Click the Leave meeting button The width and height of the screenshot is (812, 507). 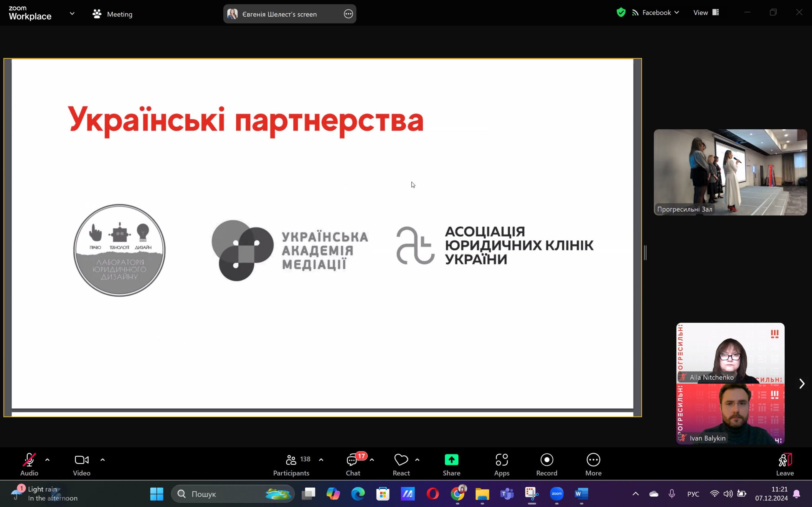pyautogui.click(x=784, y=464)
